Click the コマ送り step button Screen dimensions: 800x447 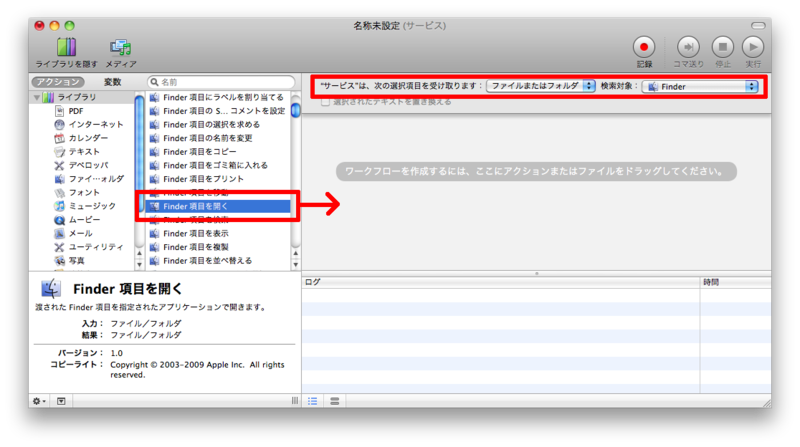[x=688, y=47]
